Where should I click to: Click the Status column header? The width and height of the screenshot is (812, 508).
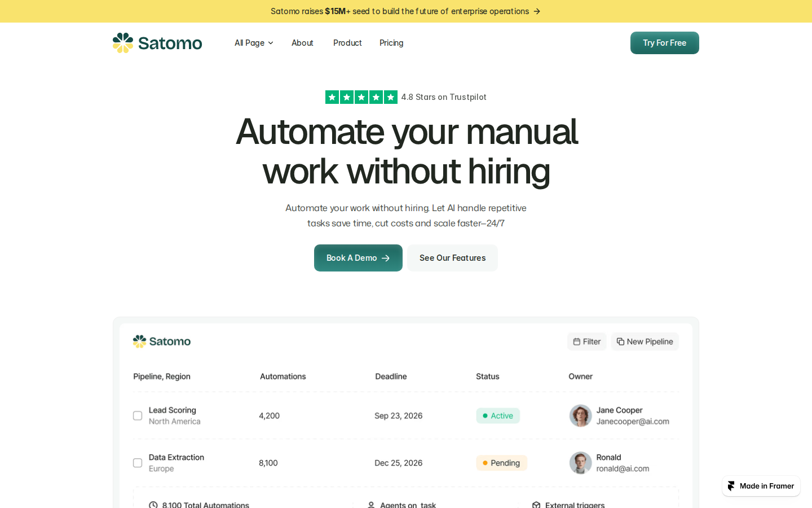(488, 376)
